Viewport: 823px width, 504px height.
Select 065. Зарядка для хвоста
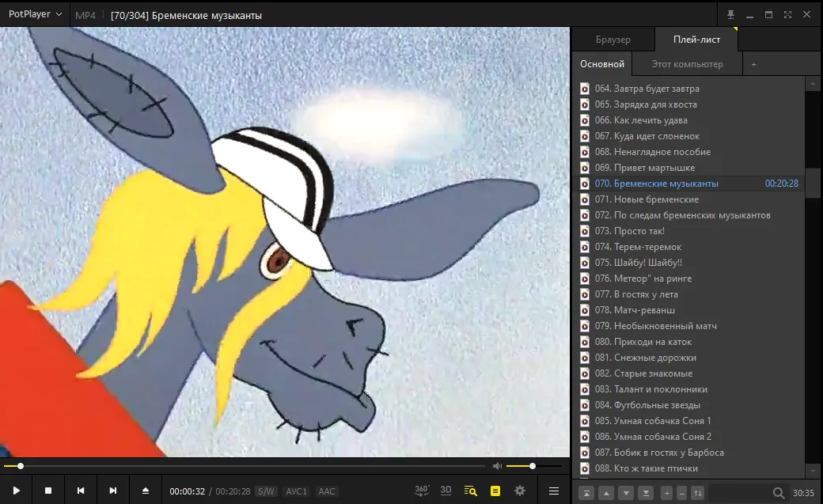coord(690,104)
